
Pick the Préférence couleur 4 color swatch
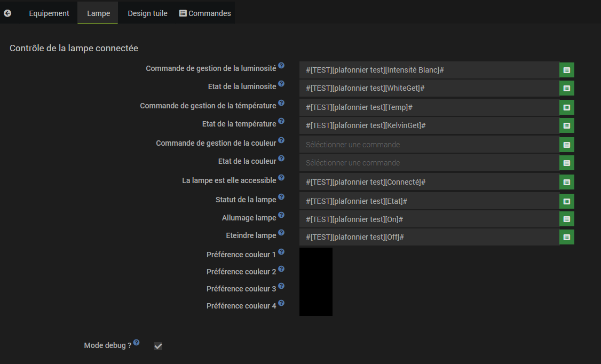click(316, 307)
